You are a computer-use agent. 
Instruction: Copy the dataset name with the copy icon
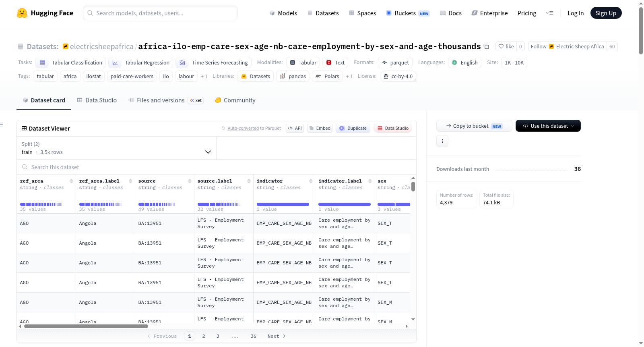coord(486,47)
